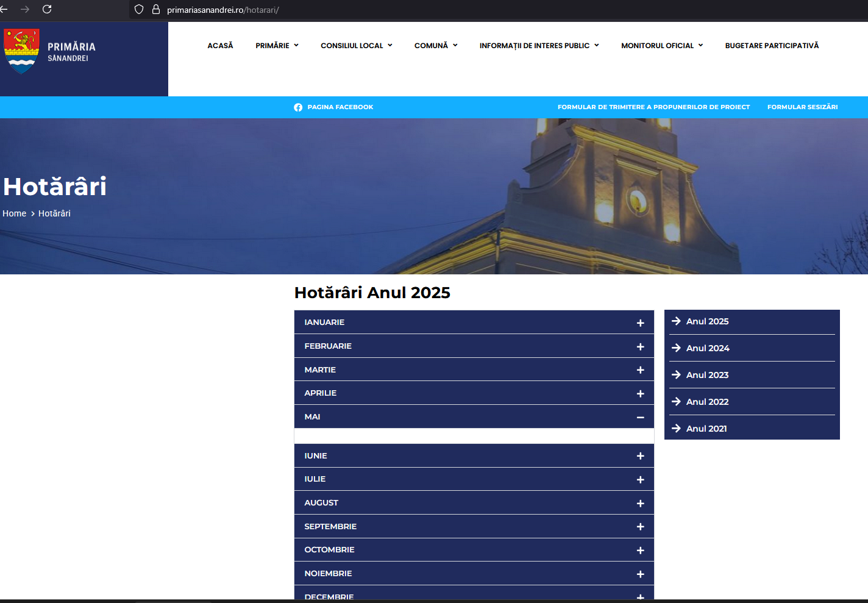This screenshot has height=603, width=868.
Task: Collapse the MAI section with minus icon
Action: click(640, 417)
